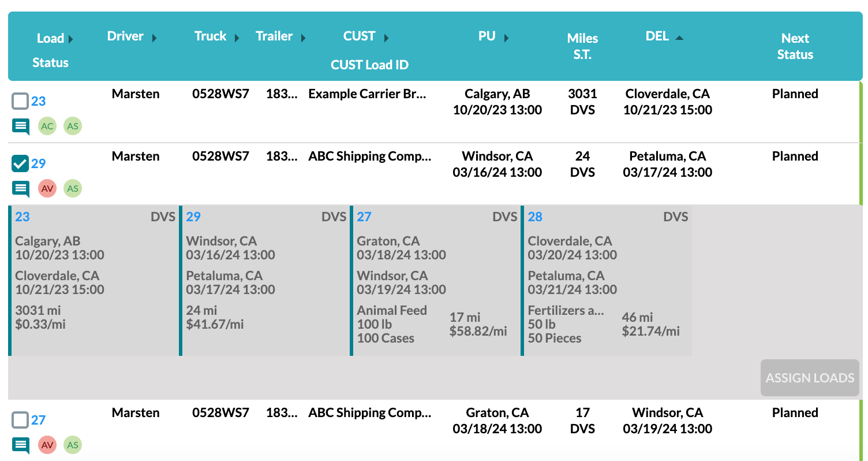The width and height of the screenshot is (868, 461).
Task: Click the AS badge next to load 23
Action: point(73,126)
